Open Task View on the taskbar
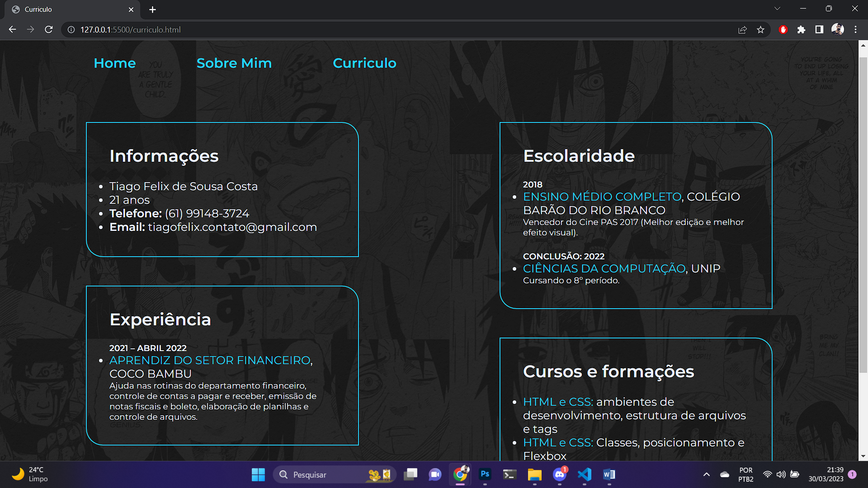868x488 pixels. [x=410, y=474]
